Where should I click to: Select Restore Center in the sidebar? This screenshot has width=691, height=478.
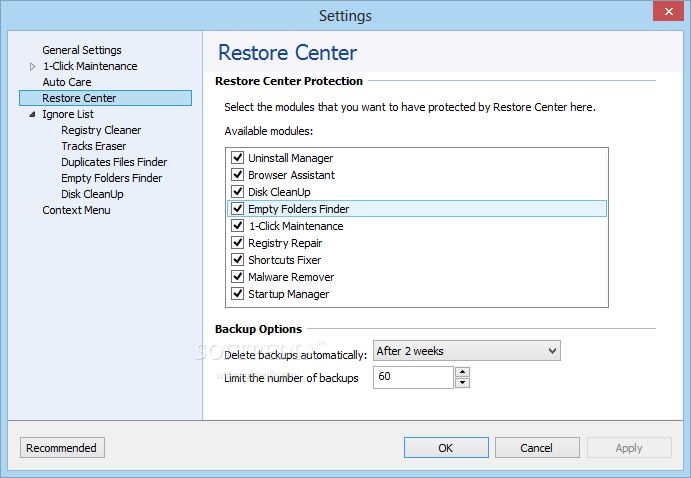coord(105,98)
